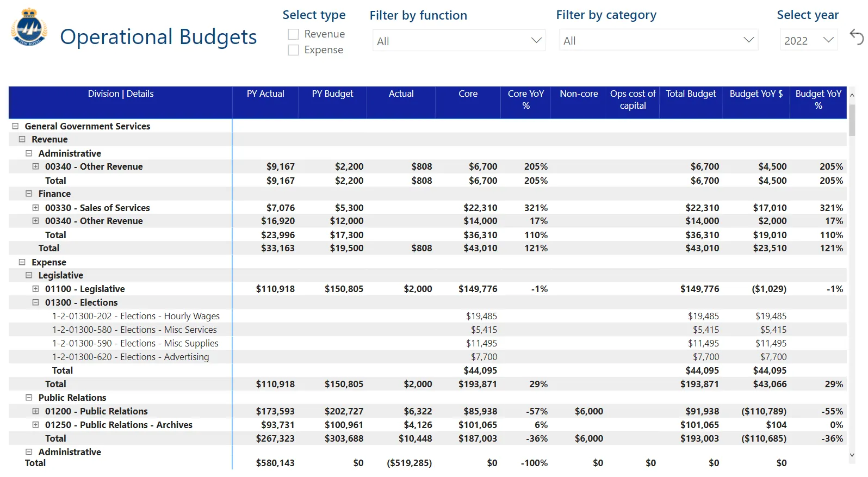Viewport: 868px width, 477px height.
Task: Click the $580,143 grand total PY Actual
Action: click(275, 463)
